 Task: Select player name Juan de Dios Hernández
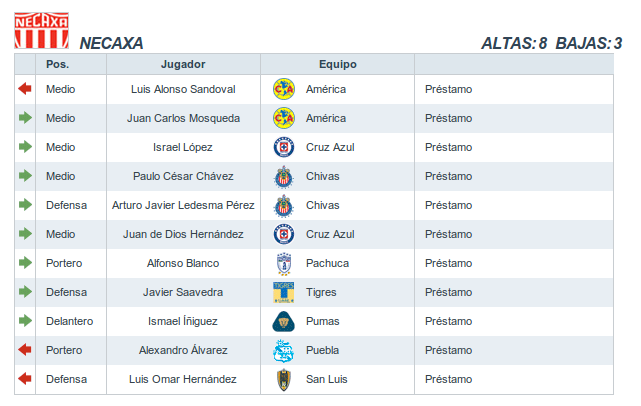coord(183,234)
